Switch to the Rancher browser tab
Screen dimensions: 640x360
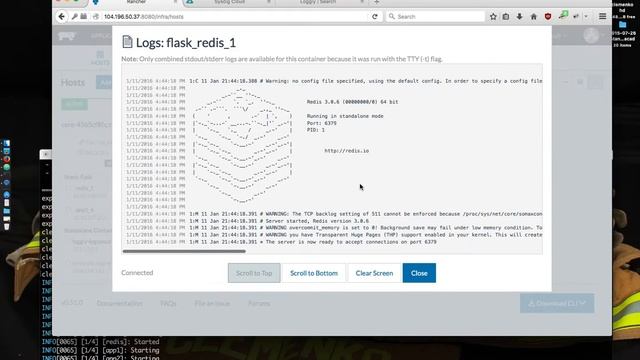coord(136,2)
